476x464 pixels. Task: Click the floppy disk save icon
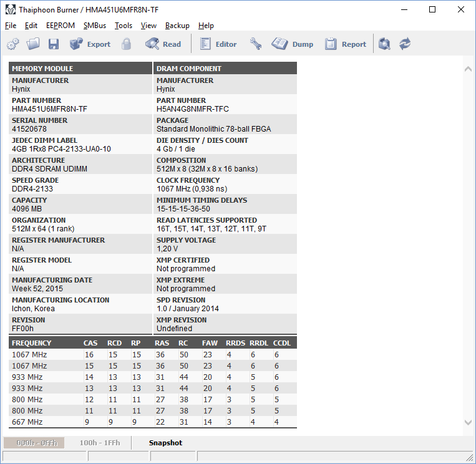(x=54, y=44)
